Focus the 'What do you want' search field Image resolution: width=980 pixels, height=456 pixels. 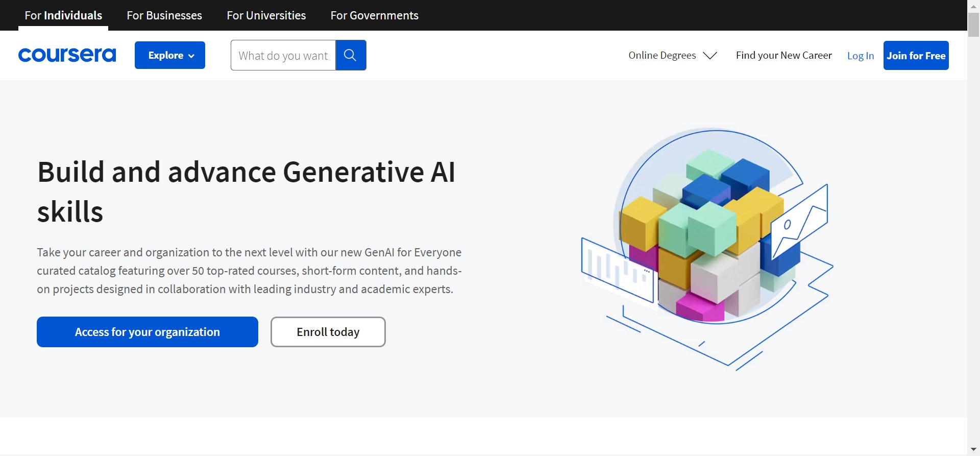283,55
